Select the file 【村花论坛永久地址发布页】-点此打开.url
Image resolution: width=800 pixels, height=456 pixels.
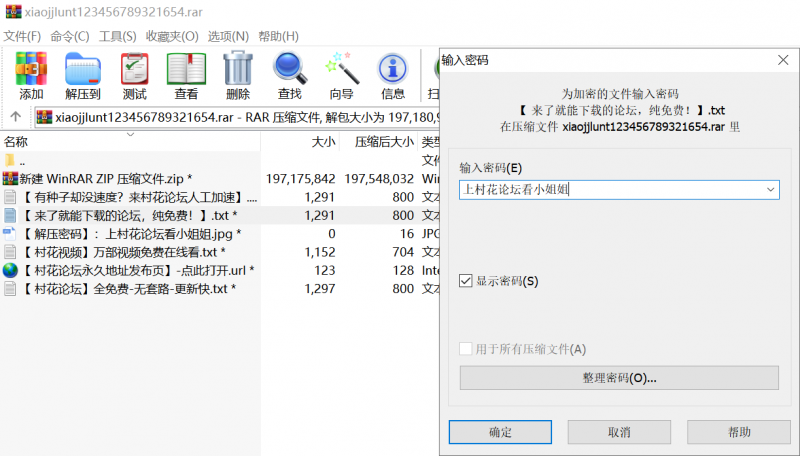click(137, 270)
